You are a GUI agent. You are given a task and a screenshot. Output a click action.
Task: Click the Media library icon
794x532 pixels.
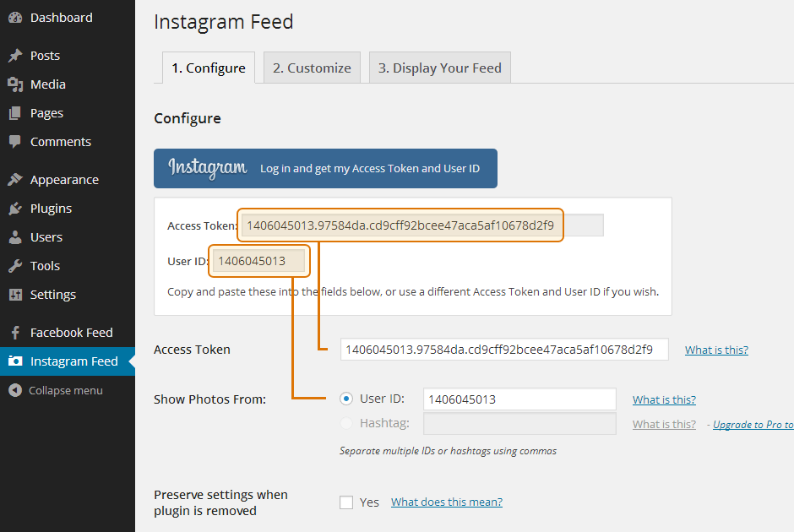[x=15, y=84]
